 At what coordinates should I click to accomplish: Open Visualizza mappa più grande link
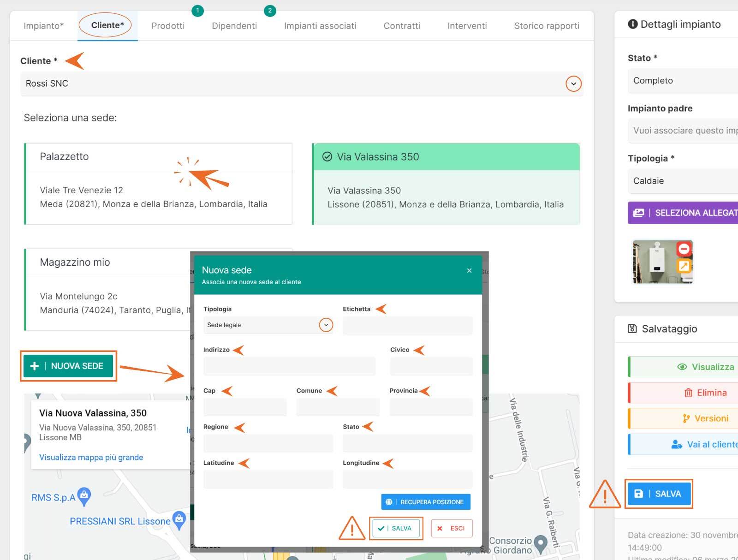(91, 457)
